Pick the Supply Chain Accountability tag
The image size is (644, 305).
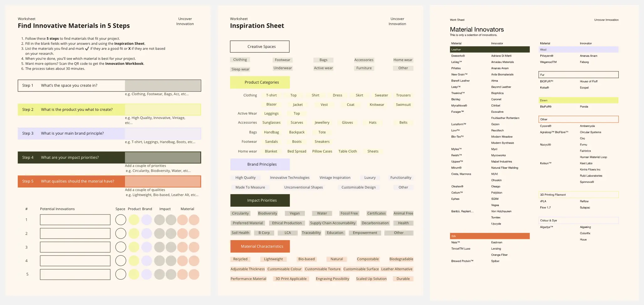[x=333, y=223]
